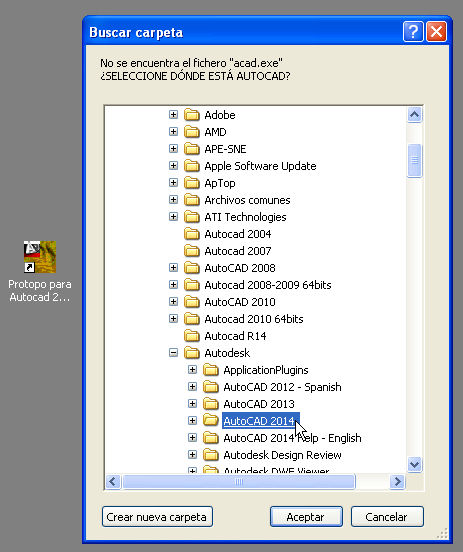Close the Buscar carpeta dialog
This screenshot has height=552, width=463.
(436, 32)
